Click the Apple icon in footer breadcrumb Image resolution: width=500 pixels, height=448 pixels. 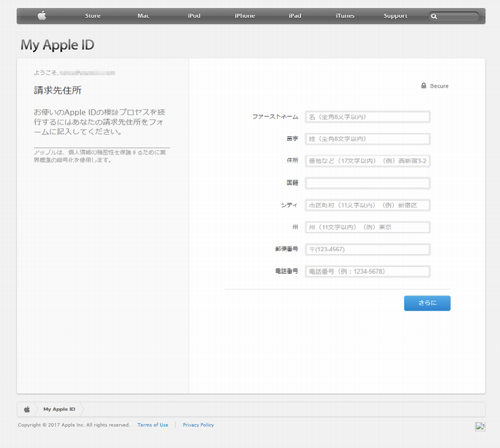tap(27, 409)
